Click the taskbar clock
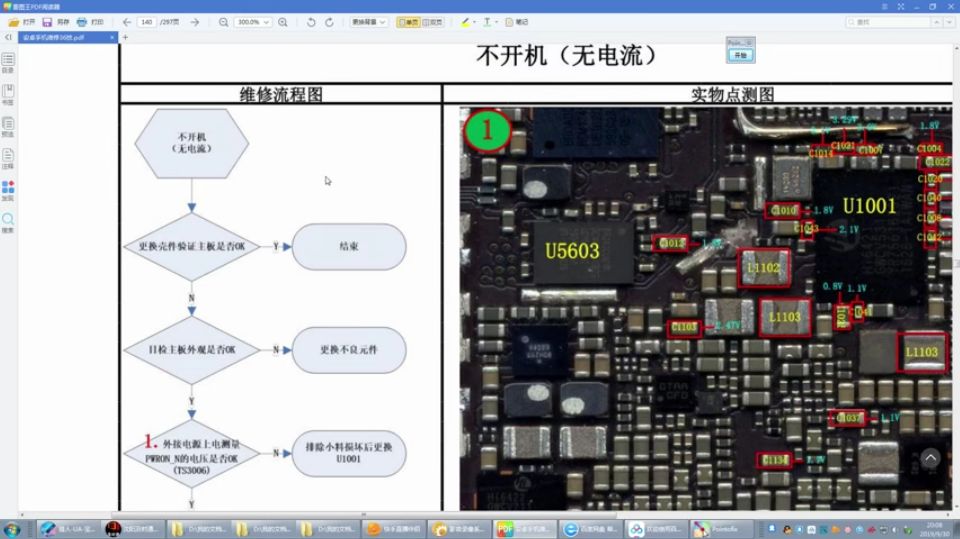Screen dimensions: 960x539 (934, 529)
